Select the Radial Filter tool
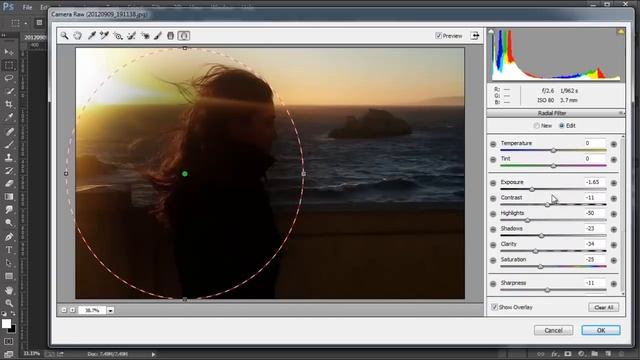The width and height of the screenshot is (640, 360). (x=184, y=36)
